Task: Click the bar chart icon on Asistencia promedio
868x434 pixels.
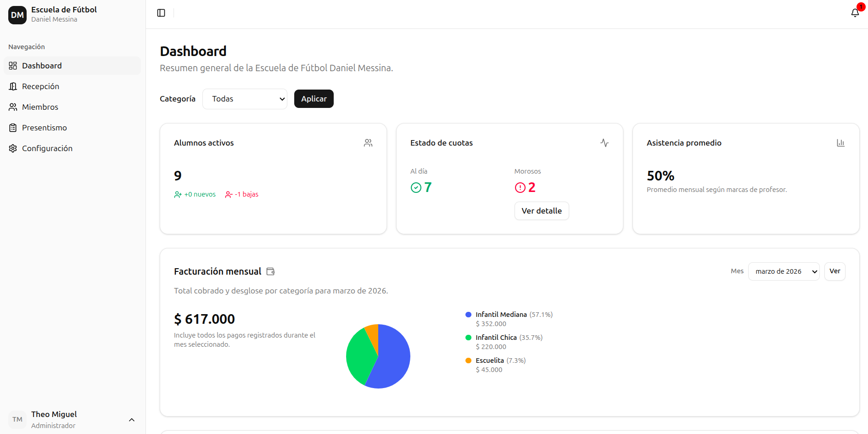Action: (x=840, y=142)
